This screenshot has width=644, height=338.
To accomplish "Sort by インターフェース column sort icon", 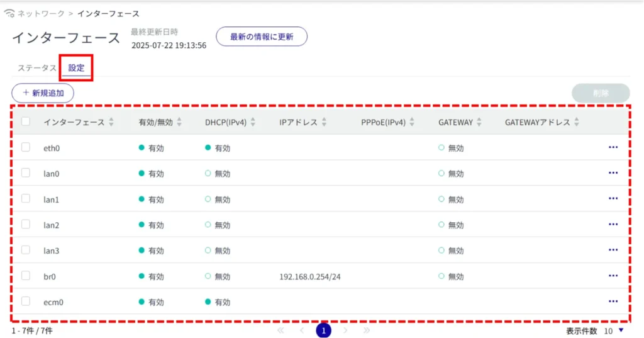I will pos(111,122).
